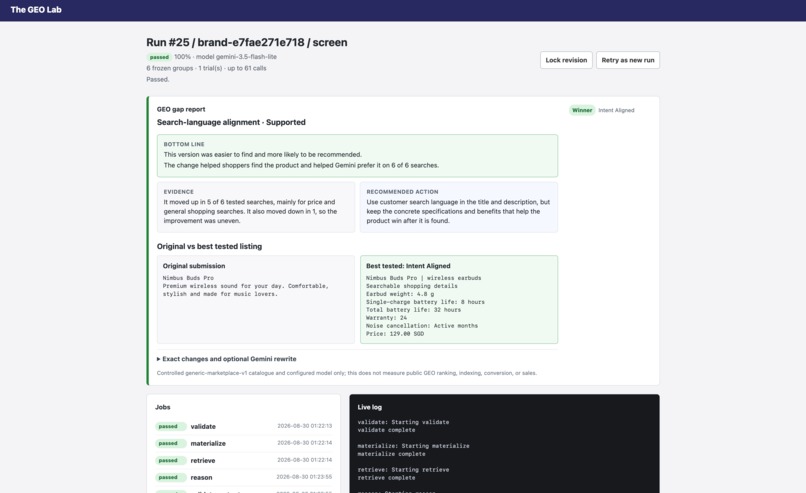
Task: Click Total battery life: 32 hours line
Action: click(x=413, y=310)
